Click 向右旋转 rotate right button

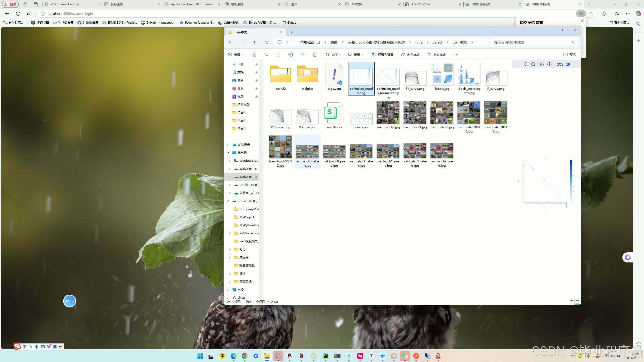(x=436, y=55)
